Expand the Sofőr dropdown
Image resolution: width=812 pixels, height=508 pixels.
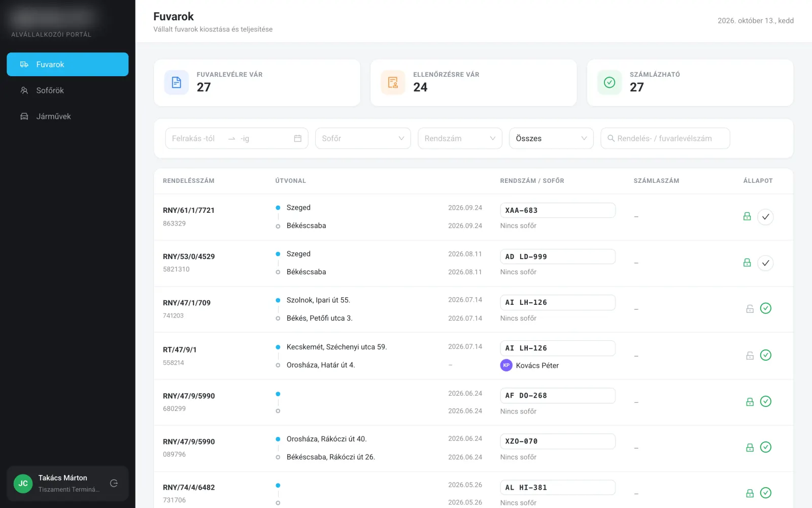click(x=363, y=138)
